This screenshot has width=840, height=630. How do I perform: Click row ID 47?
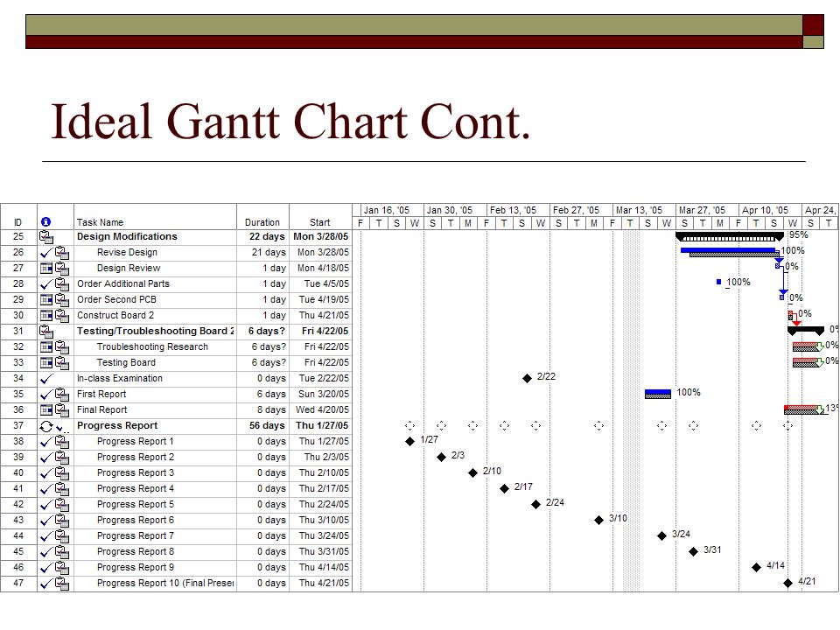point(18,584)
